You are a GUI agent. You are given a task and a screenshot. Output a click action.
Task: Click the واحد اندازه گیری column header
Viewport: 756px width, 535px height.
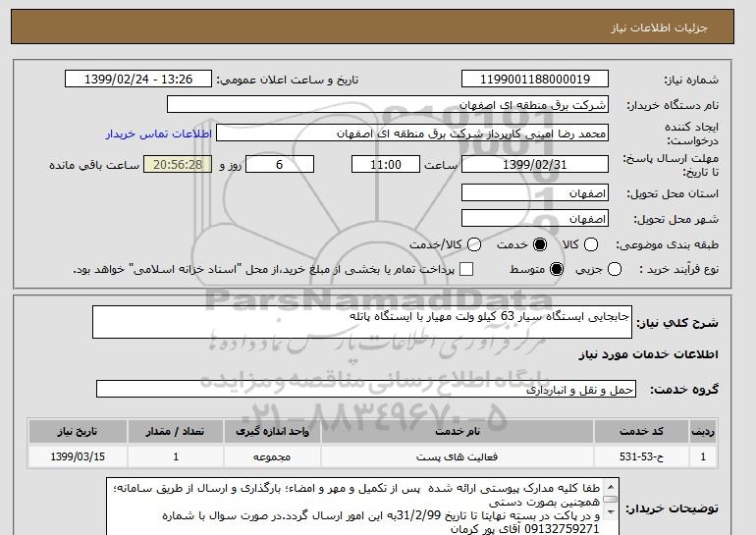point(272,431)
